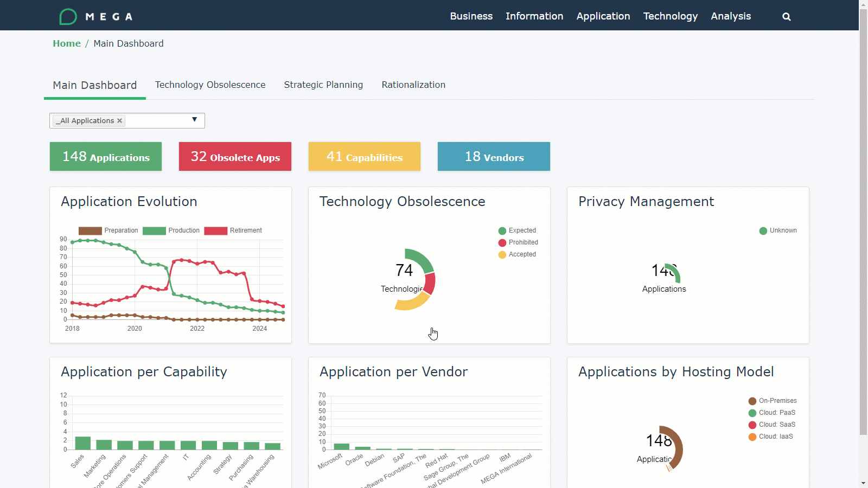Screen dimensions: 868x488
Task: Toggle Unknown legend in Privacy Management
Action: tap(778, 230)
